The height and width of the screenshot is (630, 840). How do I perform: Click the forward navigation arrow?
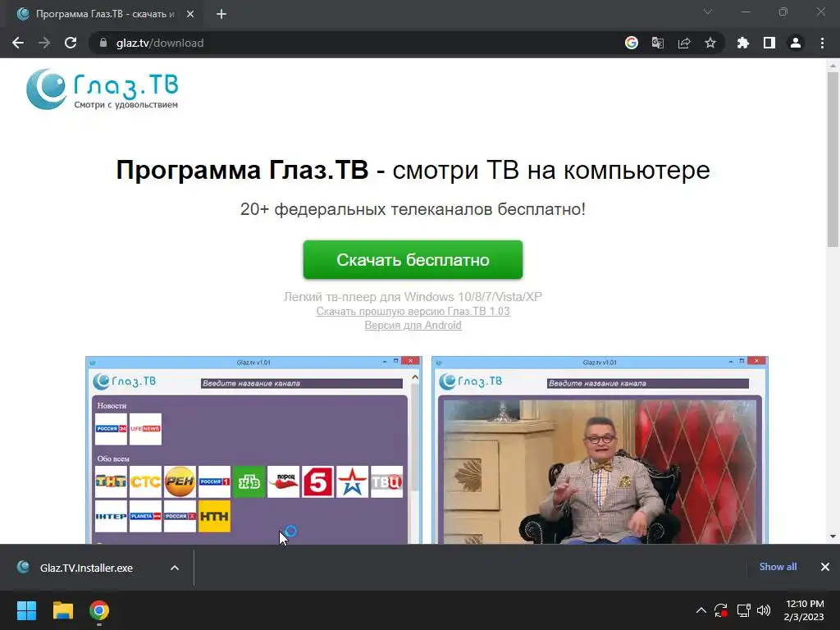tap(44, 43)
